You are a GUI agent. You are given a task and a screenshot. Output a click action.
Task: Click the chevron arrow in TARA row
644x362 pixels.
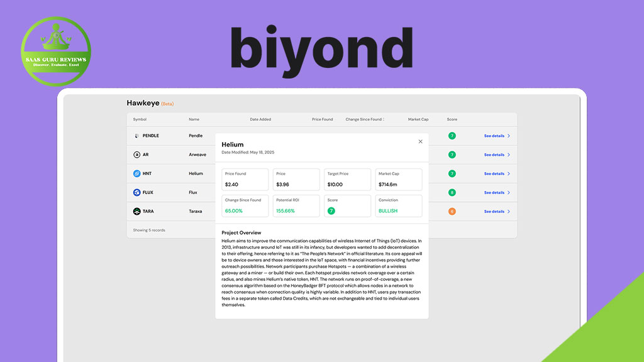pyautogui.click(x=509, y=211)
